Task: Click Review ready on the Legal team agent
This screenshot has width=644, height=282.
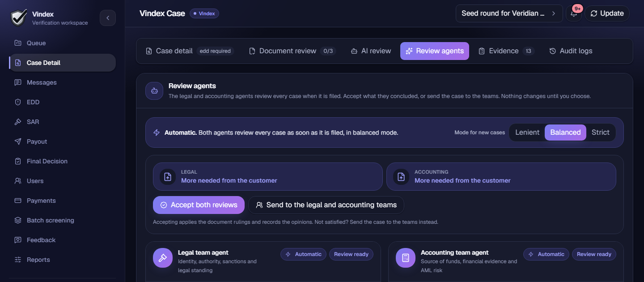Action: [x=351, y=254]
